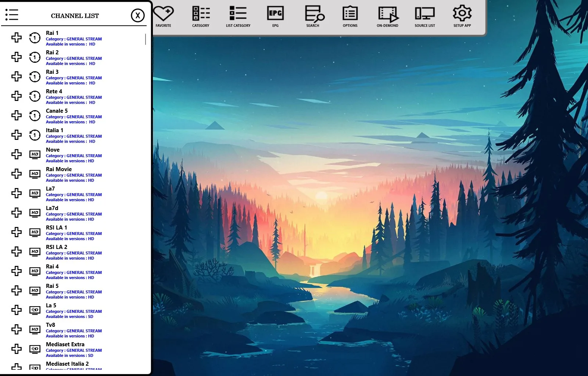
Task: Add La7d to favorites with plus icon
Action: (17, 213)
